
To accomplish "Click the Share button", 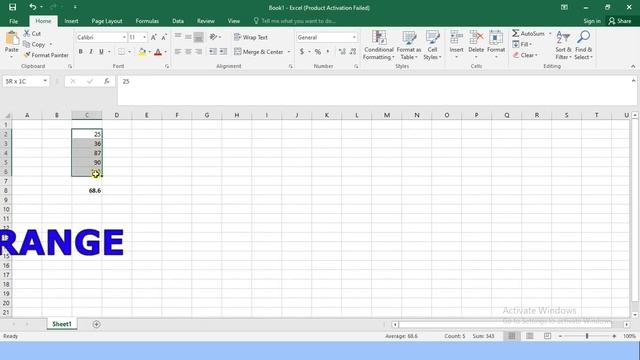I will pos(620,21).
